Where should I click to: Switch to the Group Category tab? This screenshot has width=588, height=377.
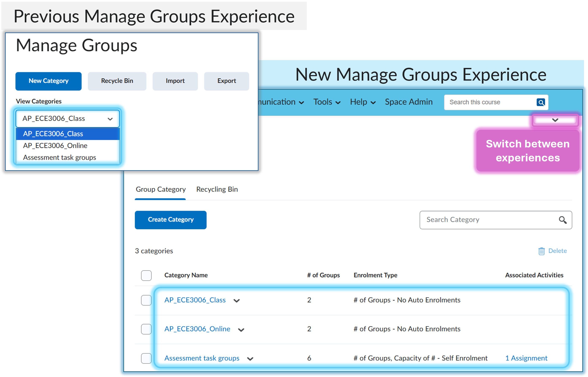pyautogui.click(x=161, y=189)
